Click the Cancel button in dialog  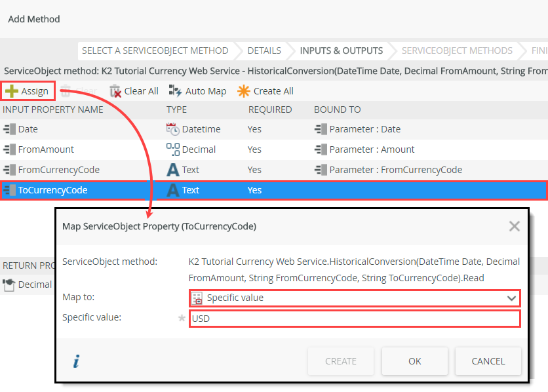tap(488, 361)
